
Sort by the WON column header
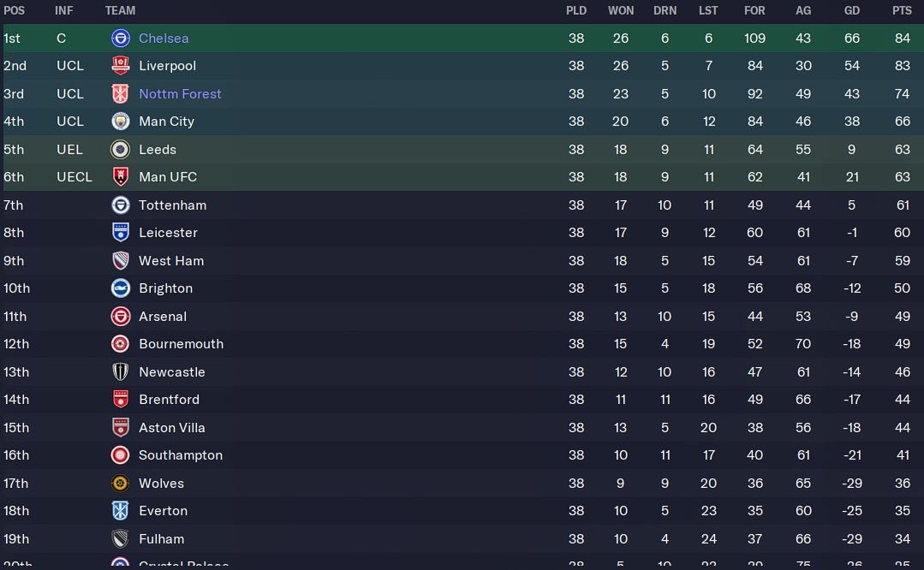(621, 10)
